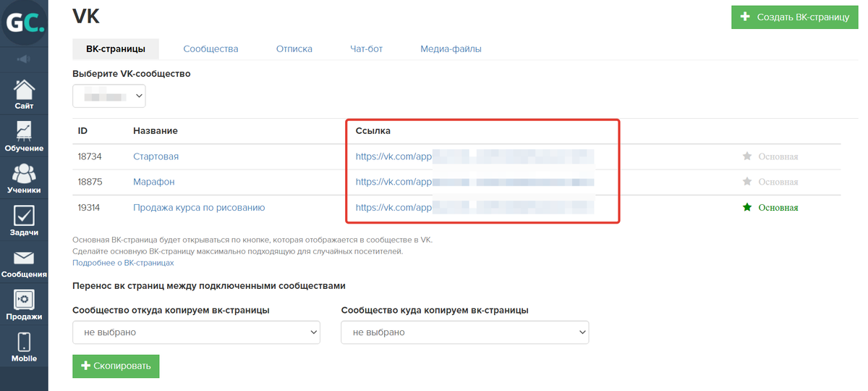The width and height of the screenshot is (868, 391).
Task: Click the Ссылка column header
Action: coord(373,130)
